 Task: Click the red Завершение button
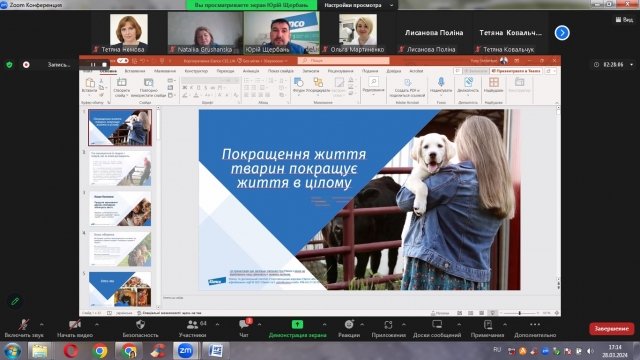[x=611, y=329]
